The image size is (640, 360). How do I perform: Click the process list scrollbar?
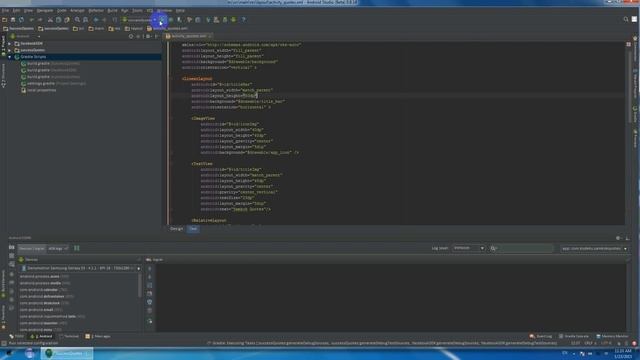tap(140, 285)
